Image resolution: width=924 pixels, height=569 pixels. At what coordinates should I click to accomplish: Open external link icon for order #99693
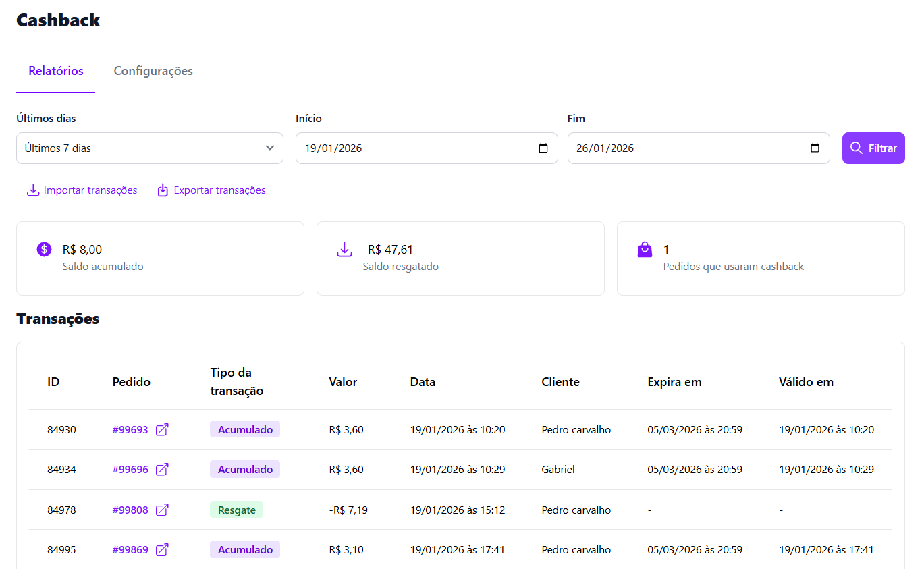click(162, 429)
